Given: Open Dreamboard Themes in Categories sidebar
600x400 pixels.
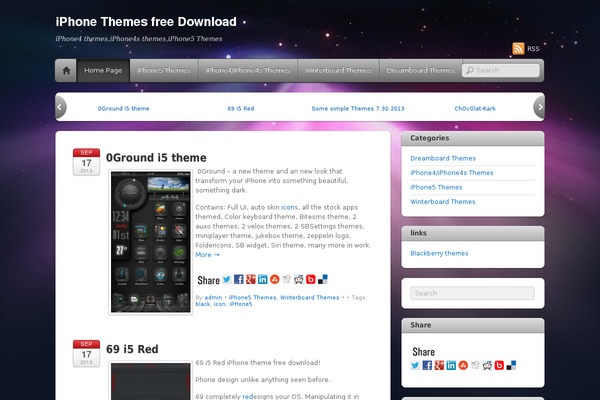Looking at the screenshot, I should pos(443,158).
